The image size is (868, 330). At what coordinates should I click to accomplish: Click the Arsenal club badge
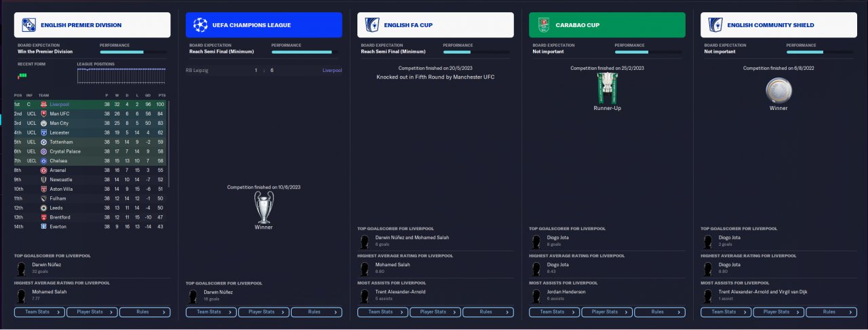point(43,170)
